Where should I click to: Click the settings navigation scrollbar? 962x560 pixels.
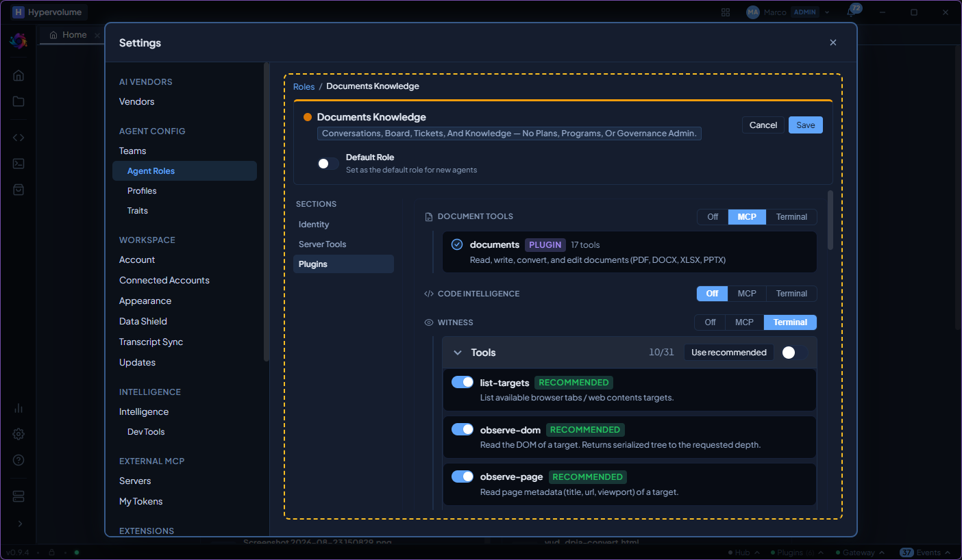pos(267,212)
